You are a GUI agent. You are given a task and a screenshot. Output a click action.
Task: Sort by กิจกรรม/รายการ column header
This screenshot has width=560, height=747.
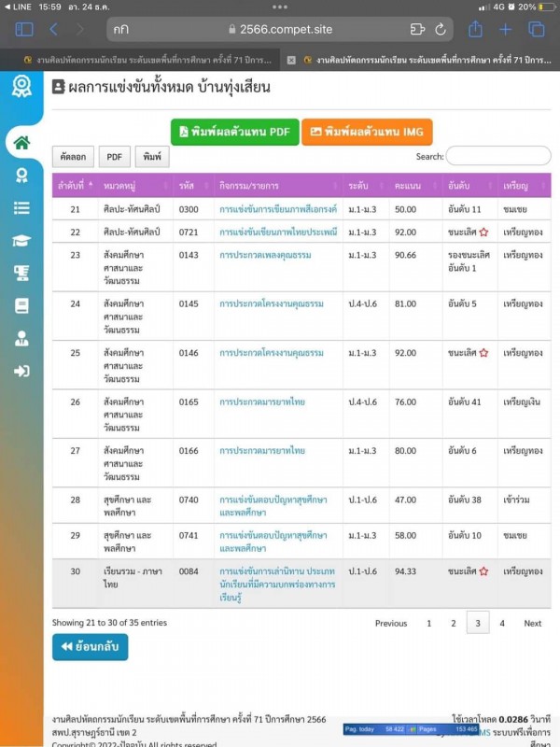(278, 186)
